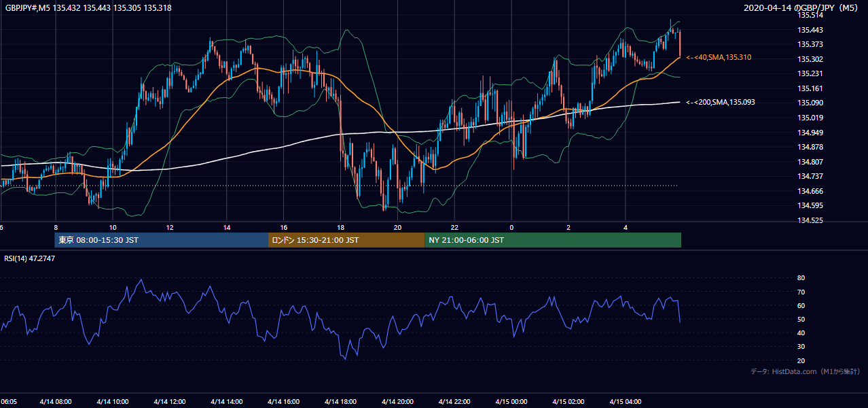
Task: Click the 134.525 price axis label
Action: [810, 220]
